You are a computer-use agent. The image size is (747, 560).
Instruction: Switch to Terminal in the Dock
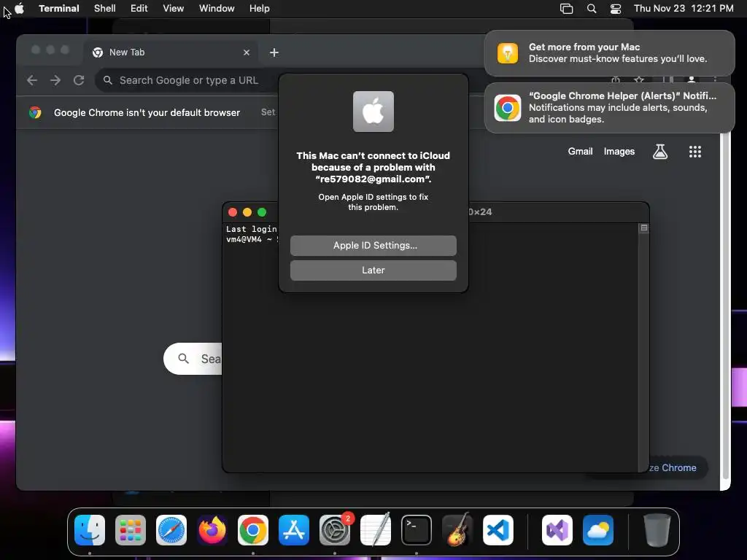(x=417, y=530)
